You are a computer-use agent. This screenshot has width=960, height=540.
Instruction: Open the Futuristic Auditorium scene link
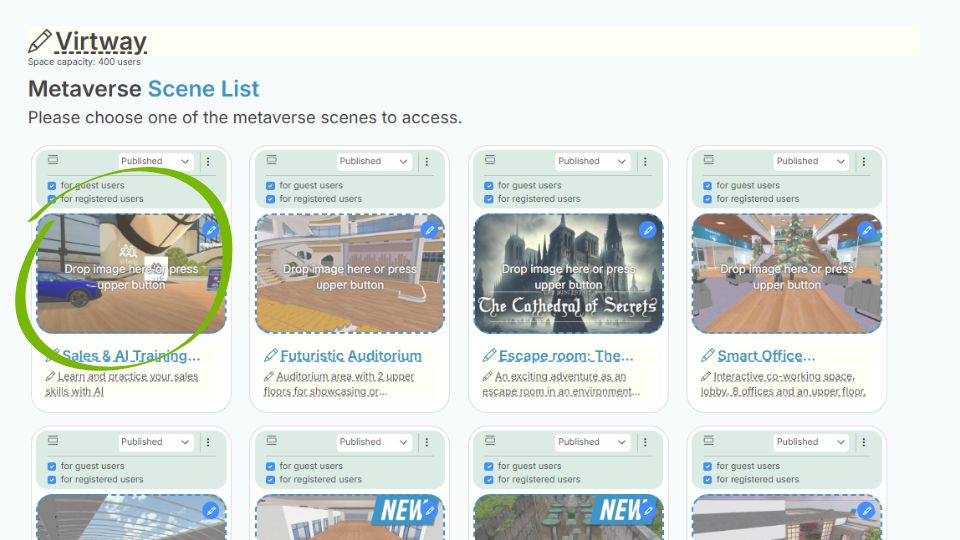pyautogui.click(x=350, y=356)
